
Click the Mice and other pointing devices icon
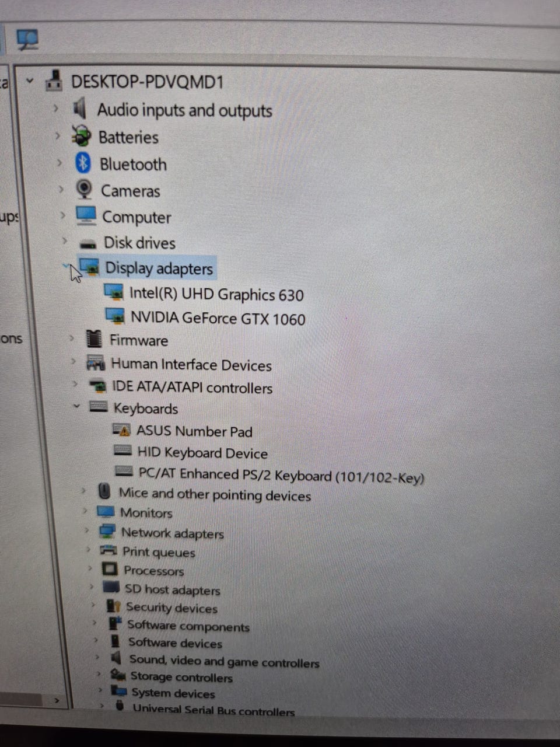pos(104,491)
